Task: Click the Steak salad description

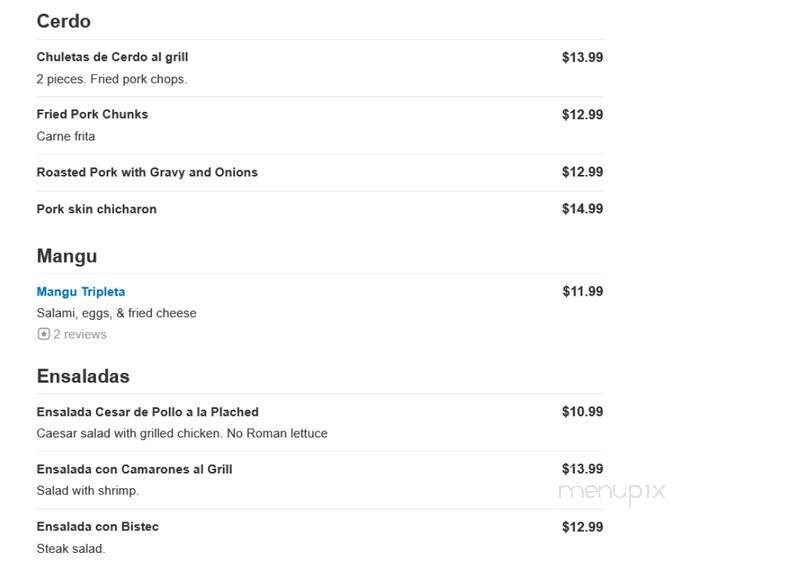Action: click(x=71, y=548)
